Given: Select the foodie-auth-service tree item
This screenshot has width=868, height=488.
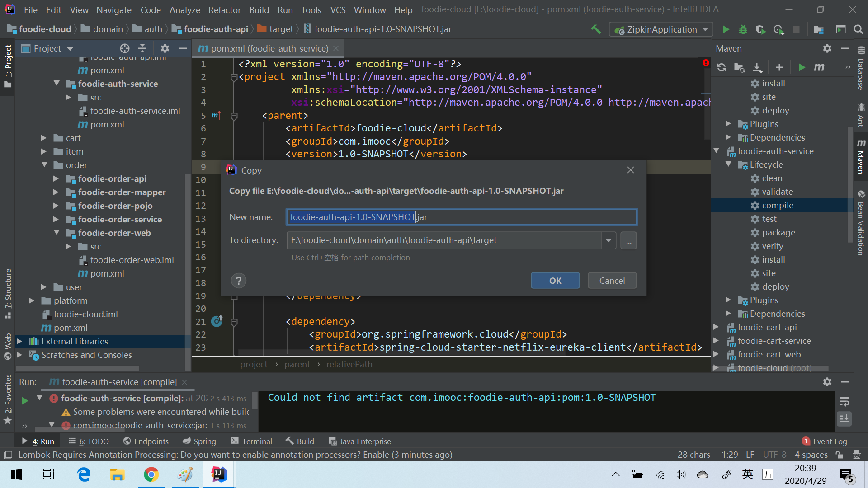Looking at the screenshot, I should 118,84.
